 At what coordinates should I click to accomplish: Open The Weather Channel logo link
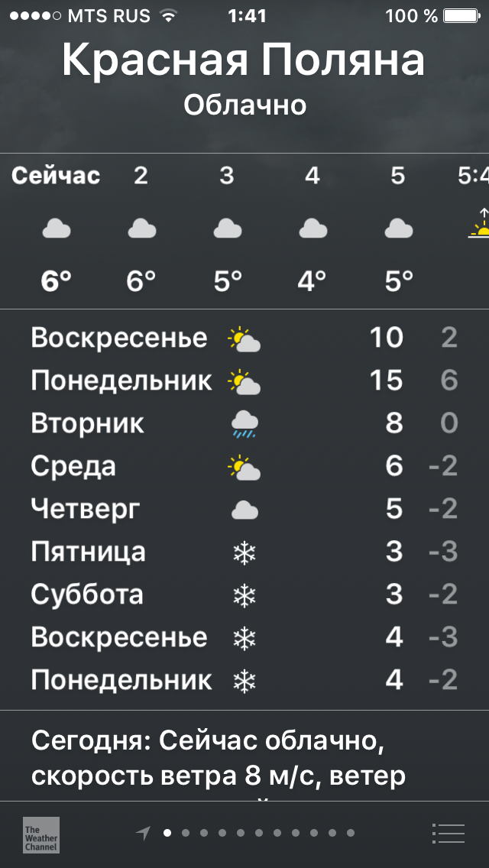41,834
